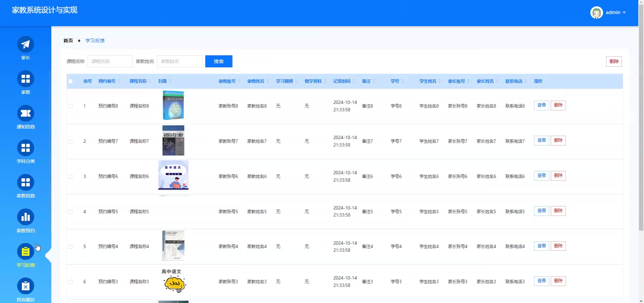Sort by the 记录时间 column arrows

(354, 81)
